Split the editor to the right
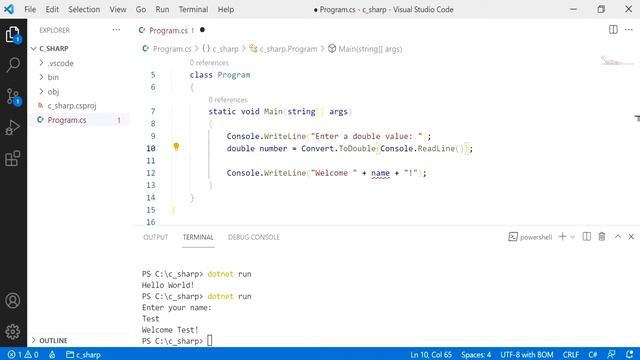The width and height of the screenshot is (640, 360). [613, 29]
